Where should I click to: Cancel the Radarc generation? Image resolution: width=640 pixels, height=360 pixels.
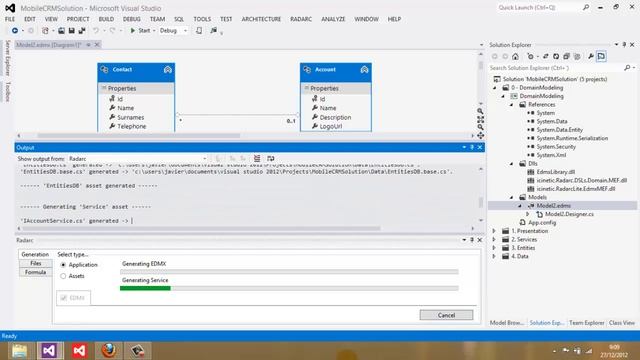tap(446, 315)
